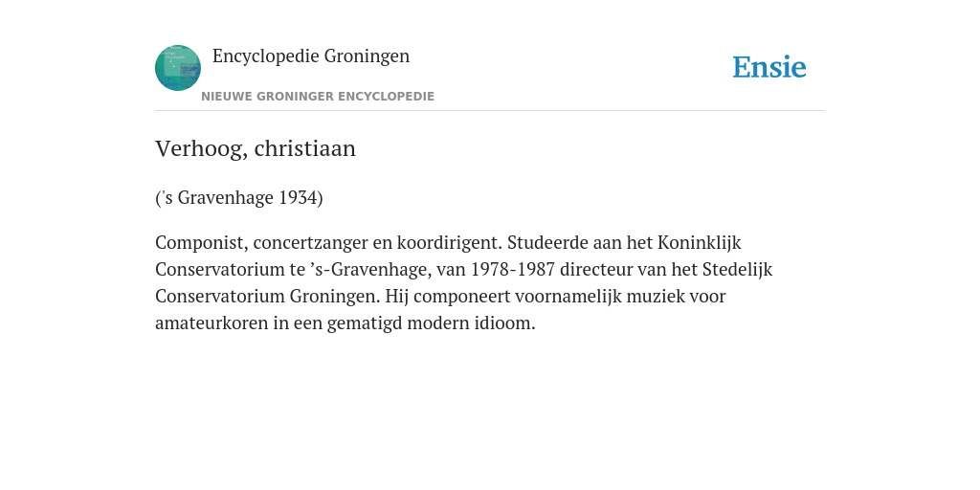Click the horizontal divider line below header

pos(490,111)
